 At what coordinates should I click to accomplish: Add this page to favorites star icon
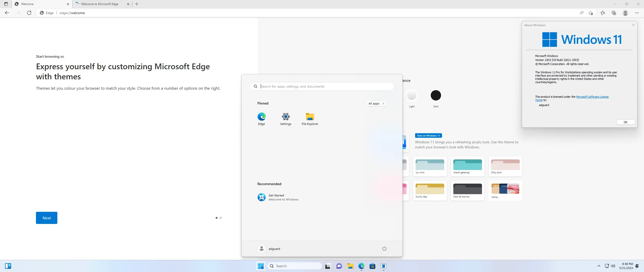click(591, 13)
